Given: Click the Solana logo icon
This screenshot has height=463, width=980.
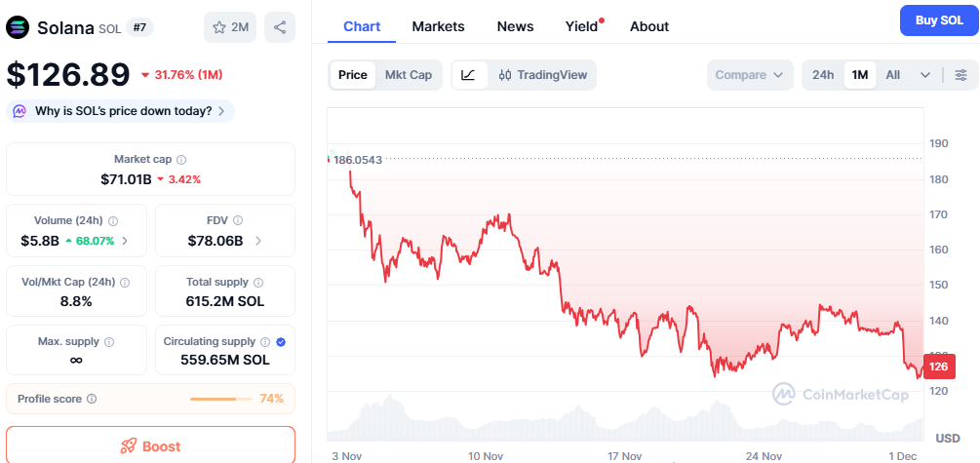Looking at the screenshot, I should pos(19,27).
